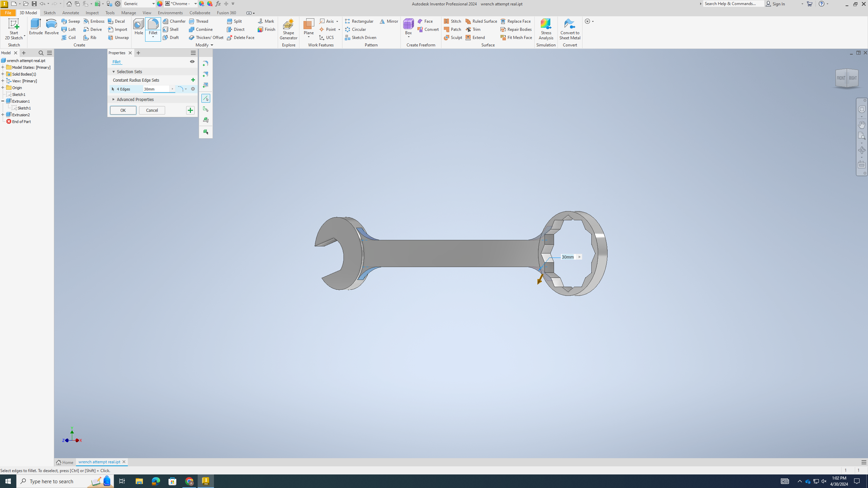Enable Edge selection priority mode
The image size is (868, 488).
pos(205,98)
